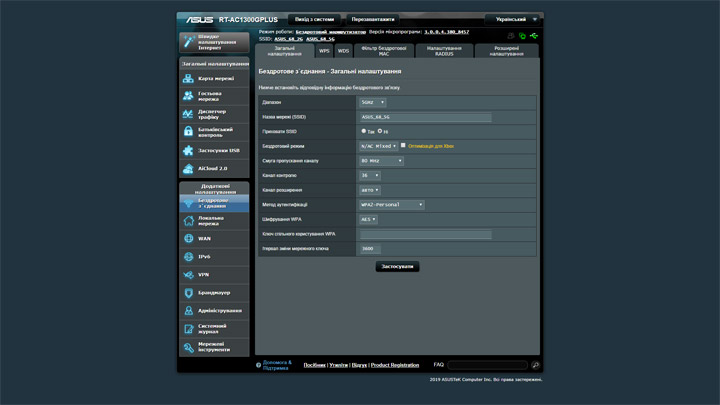Switch to the WDS tab
This screenshot has height=405, width=720.
(343, 51)
